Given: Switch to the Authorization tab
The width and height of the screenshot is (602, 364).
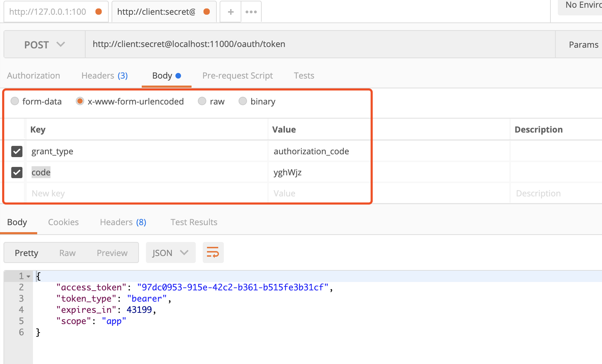Looking at the screenshot, I should coord(34,76).
